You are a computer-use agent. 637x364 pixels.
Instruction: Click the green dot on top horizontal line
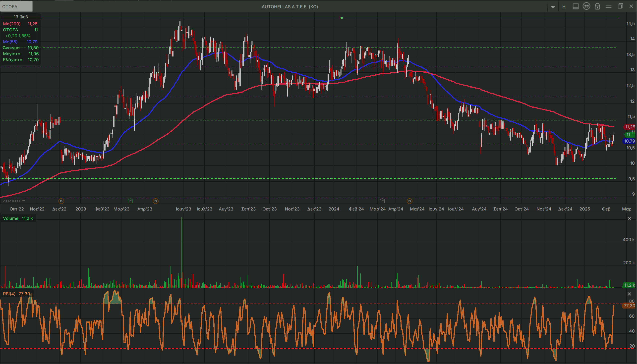(x=342, y=18)
